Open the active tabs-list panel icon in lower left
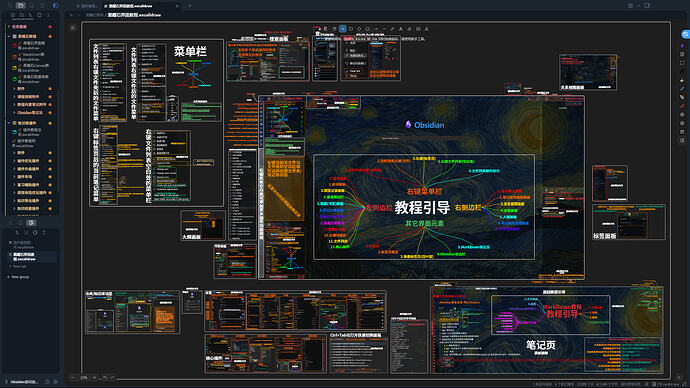Viewport: 690px width, 388px height. (31, 223)
